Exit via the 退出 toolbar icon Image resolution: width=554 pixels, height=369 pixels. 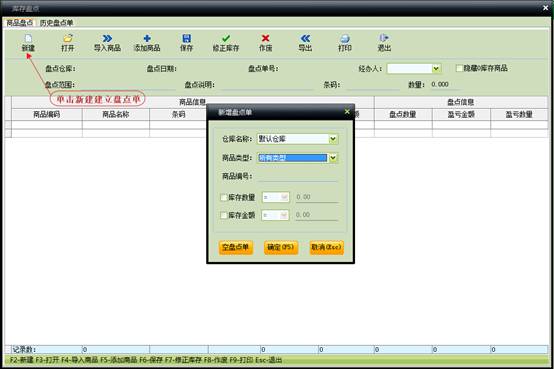pyautogui.click(x=384, y=38)
